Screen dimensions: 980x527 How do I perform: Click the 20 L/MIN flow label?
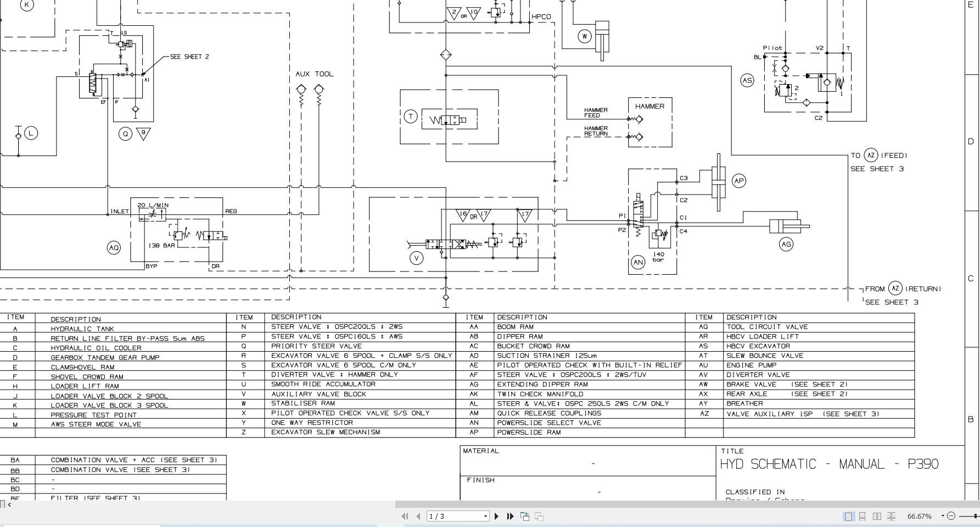(x=153, y=205)
